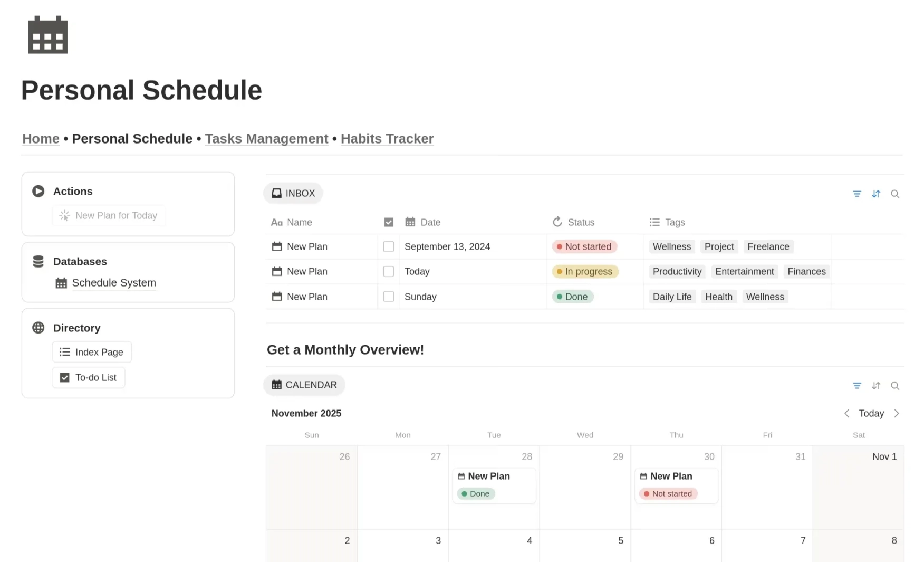Click the red Not started status tag
This screenshot has width=924, height=562.
click(x=584, y=246)
